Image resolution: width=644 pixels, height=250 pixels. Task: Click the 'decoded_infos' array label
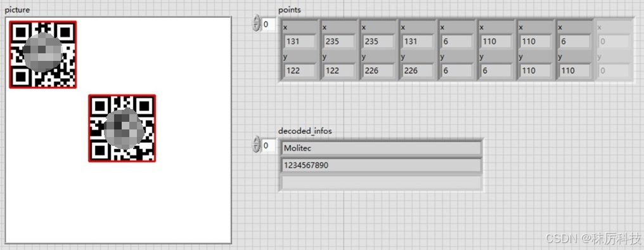coord(305,131)
